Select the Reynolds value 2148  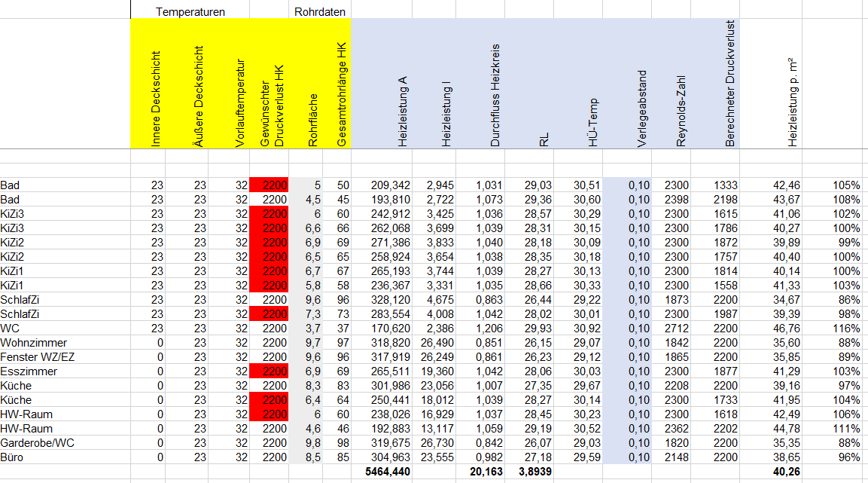click(x=677, y=457)
